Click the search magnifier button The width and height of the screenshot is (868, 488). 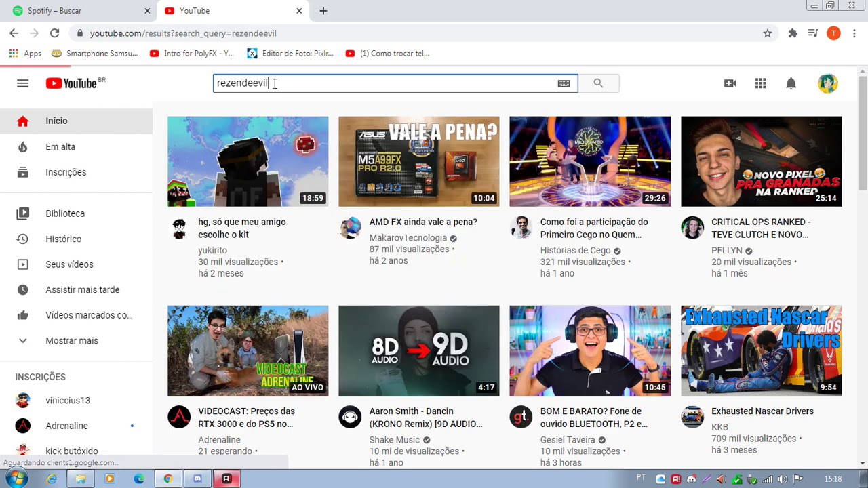598,83
